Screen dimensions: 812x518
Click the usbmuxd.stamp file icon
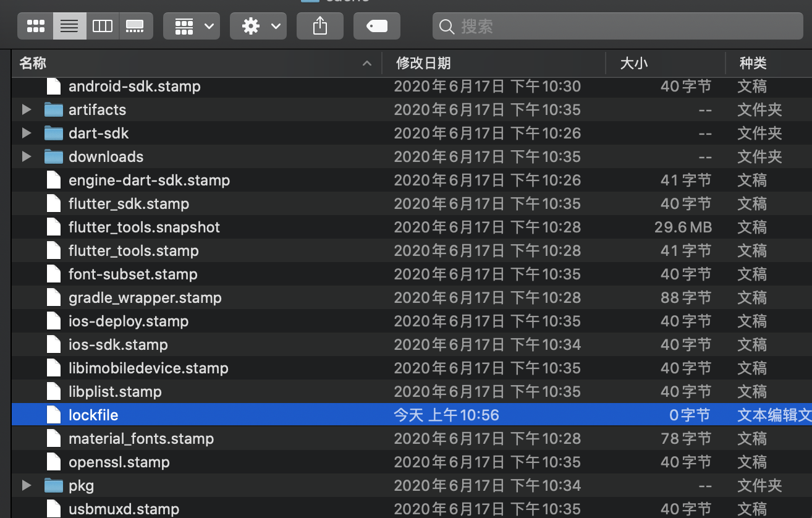[x=54, y=509]
